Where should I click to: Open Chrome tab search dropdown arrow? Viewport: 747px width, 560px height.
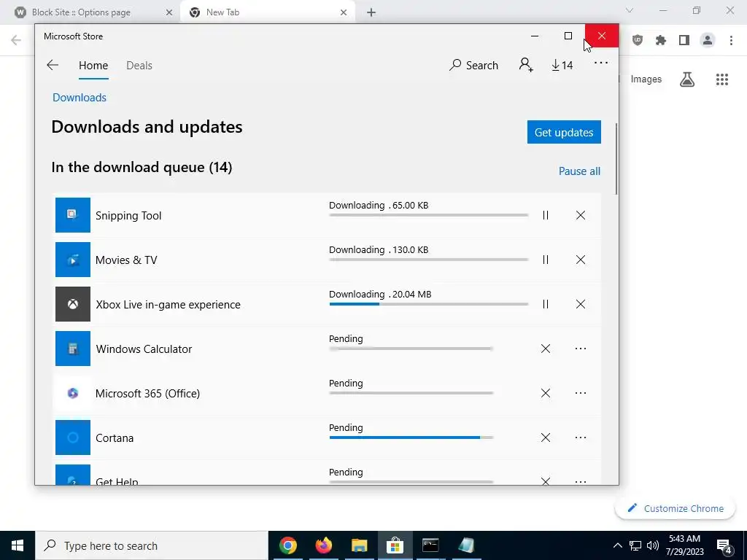630,10
